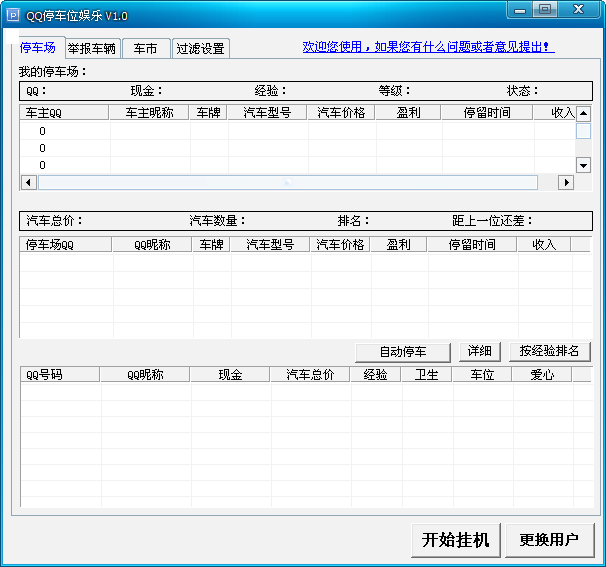This screenshot has width=606, height=567.
Task: Click the 车位 column header
Action: pos(482,374)
